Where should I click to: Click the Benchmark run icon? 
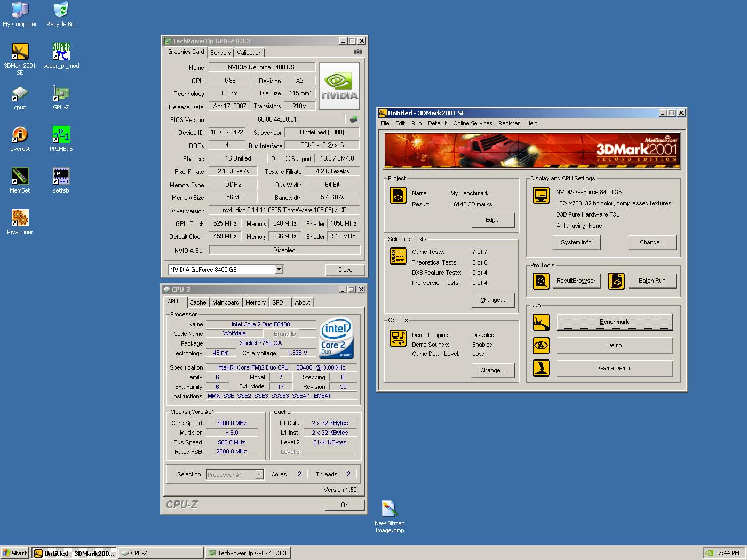541,322
